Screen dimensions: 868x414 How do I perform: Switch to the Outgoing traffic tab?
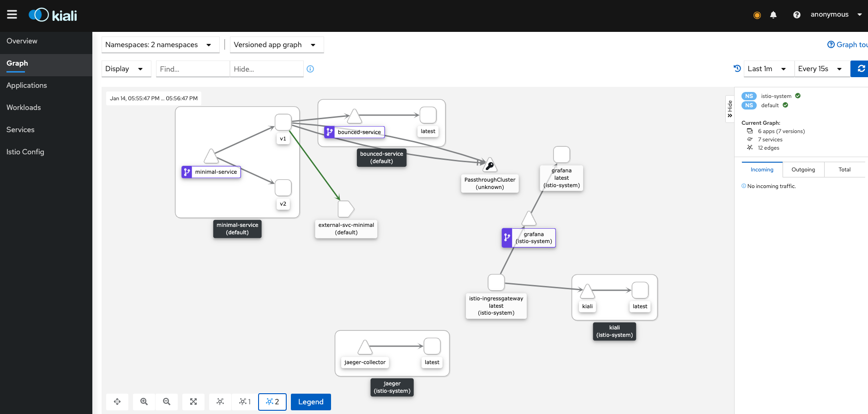pyautogui.click(x=803, y=170)
